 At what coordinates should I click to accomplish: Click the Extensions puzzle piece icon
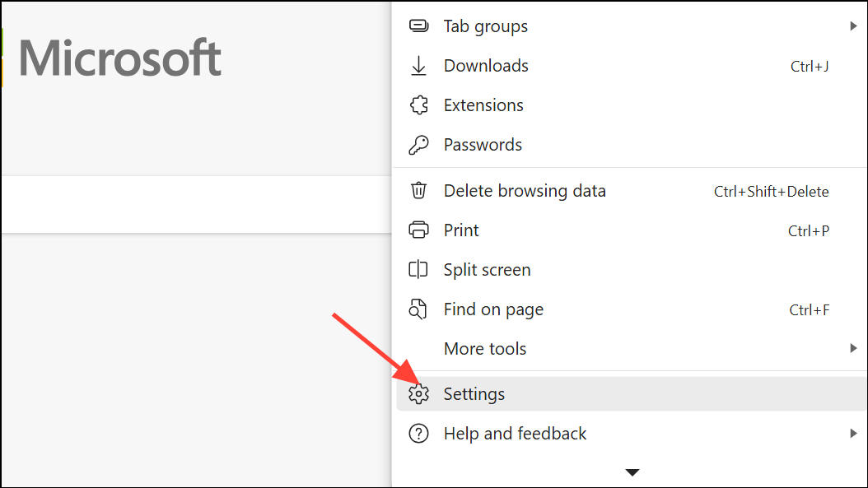coord(418,105)
